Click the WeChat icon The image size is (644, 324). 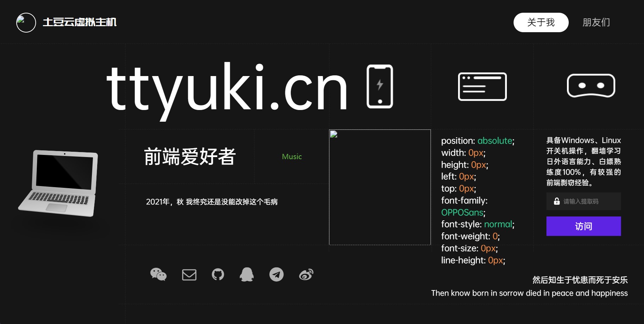pyautogui.click(x=159, y=274)
